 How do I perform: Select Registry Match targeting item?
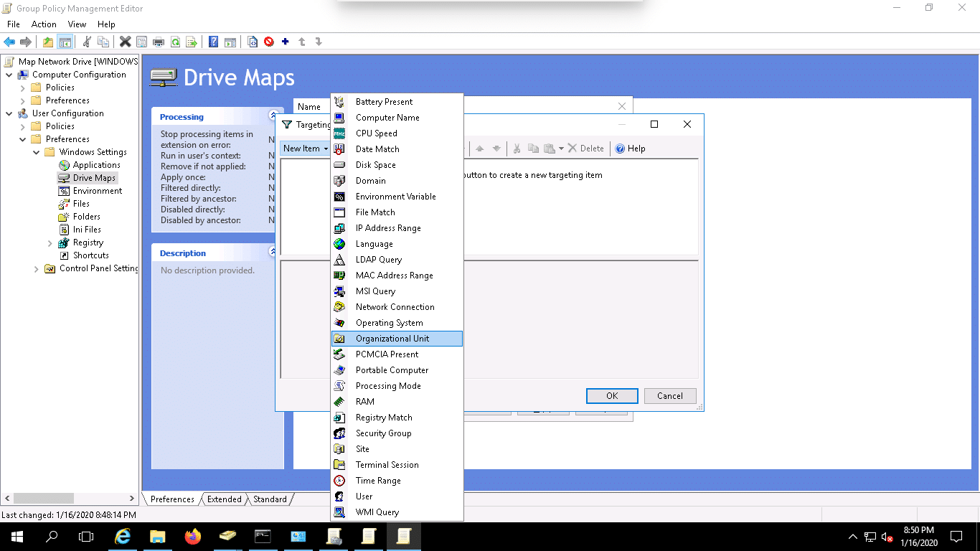(x=397, y=418)
